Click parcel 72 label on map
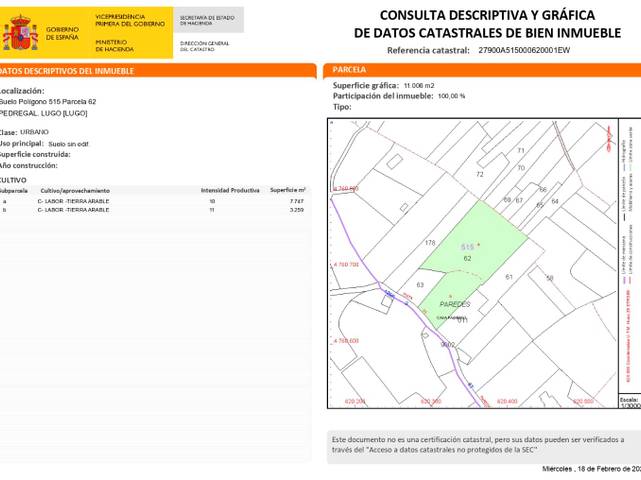The height and width of the screenshot is (480, 641). (480, 174)
